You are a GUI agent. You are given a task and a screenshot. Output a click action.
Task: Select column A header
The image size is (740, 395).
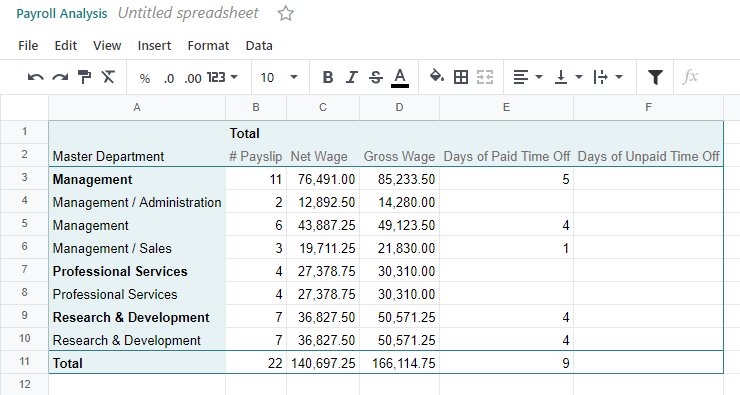click(x=137, y=108)
